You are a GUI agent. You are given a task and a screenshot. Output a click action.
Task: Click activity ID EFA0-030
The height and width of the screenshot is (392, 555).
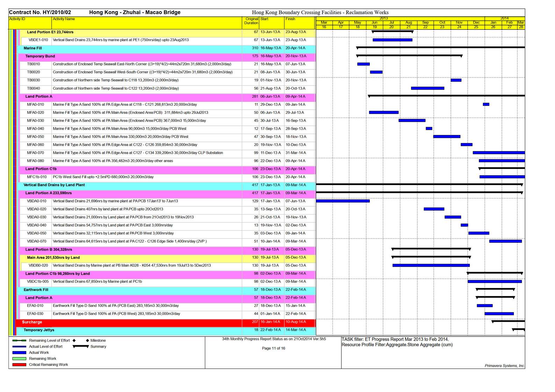pyautogui.click(x=35, y=314)
